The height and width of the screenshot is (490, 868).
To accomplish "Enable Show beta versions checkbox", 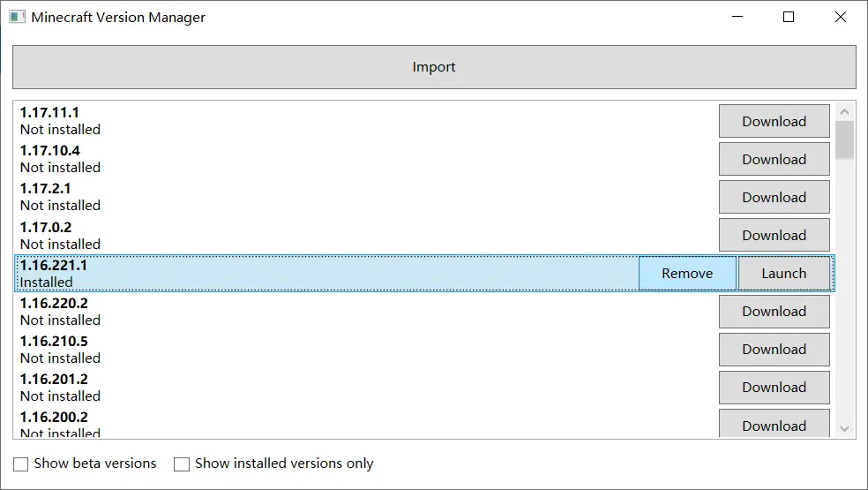I will [19, 464].
